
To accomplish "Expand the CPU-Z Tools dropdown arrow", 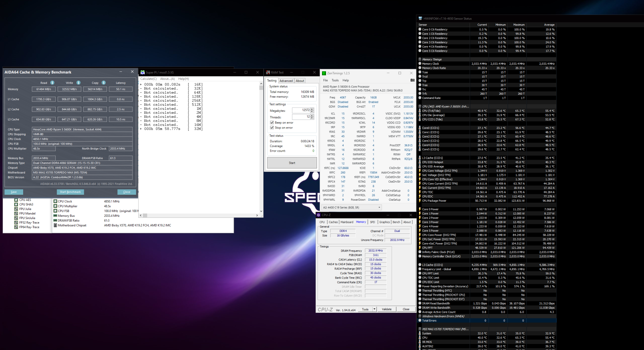I will pos(374,309).
